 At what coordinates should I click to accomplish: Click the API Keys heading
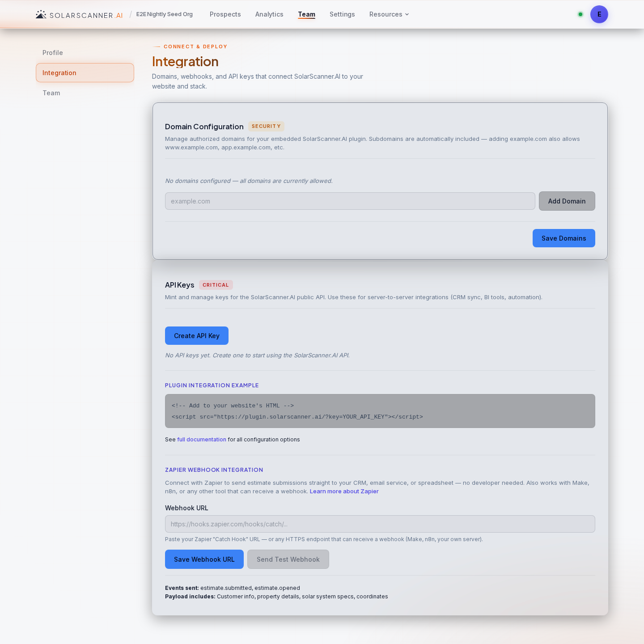click(x=180, y=285)
